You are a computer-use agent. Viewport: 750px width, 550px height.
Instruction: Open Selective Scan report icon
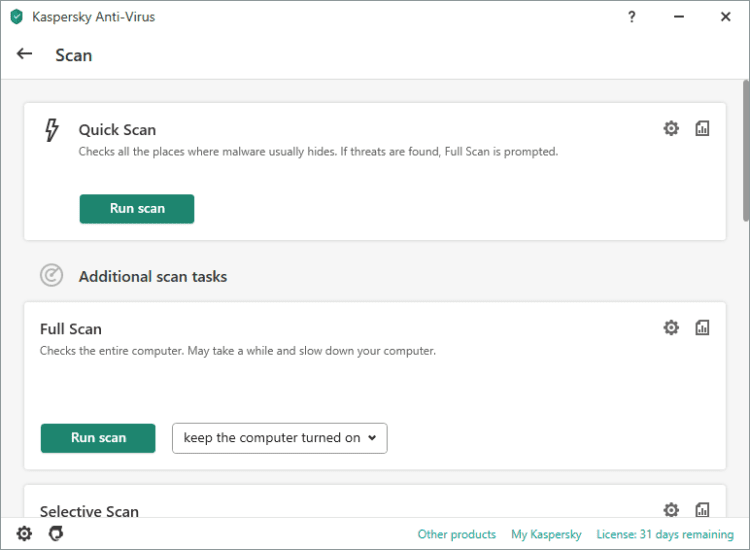(702, 510)
